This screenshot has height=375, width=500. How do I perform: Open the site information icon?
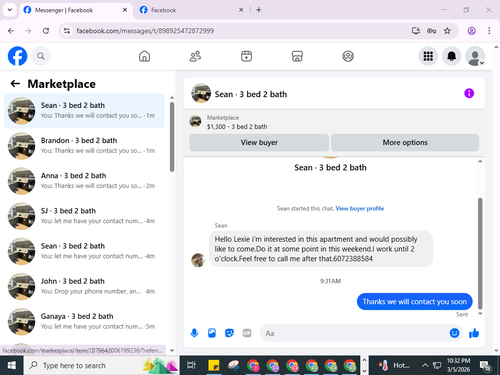click(x=67, y=31)
